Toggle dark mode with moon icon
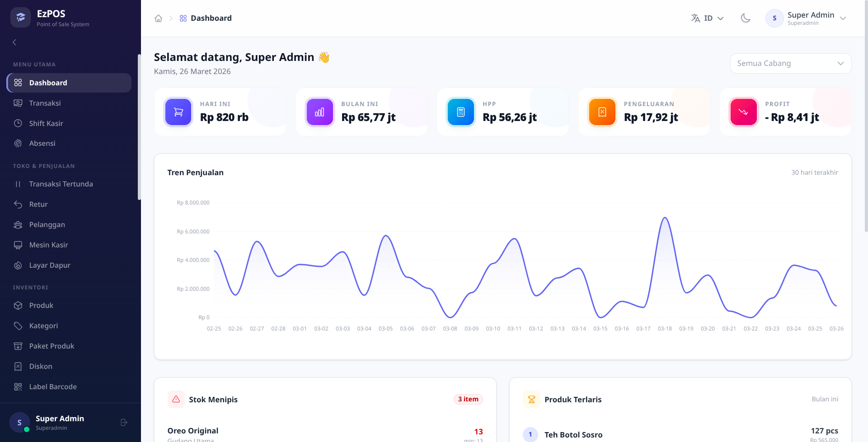This screenshot has width=868, height=442. 746,18
